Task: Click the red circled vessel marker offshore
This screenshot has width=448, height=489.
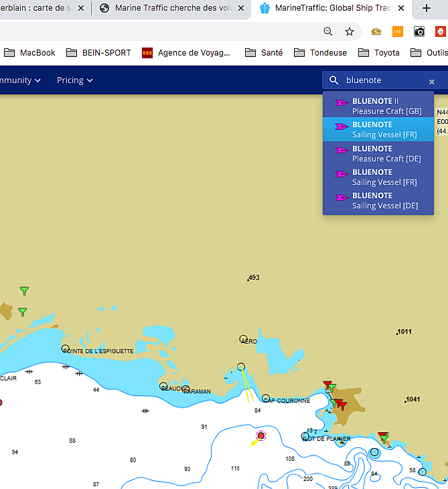Action: [260, 435]
